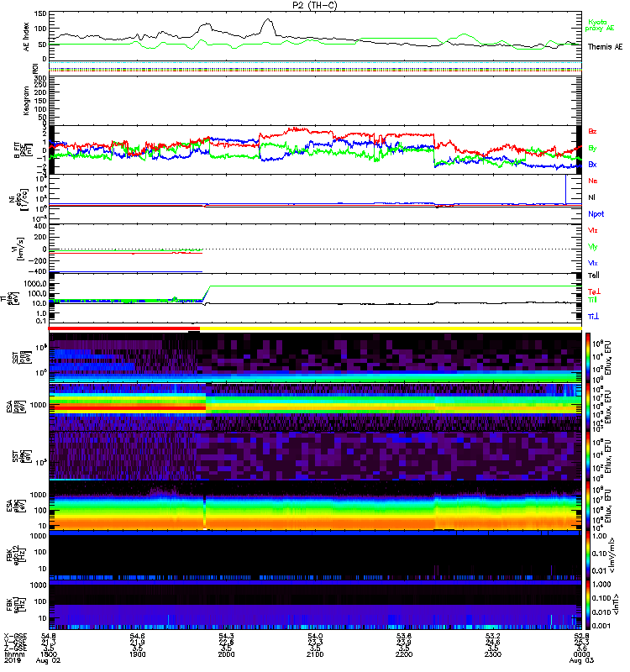Select the "2019" year label
This screenshot has height=672, width=630.
[12, 660]
